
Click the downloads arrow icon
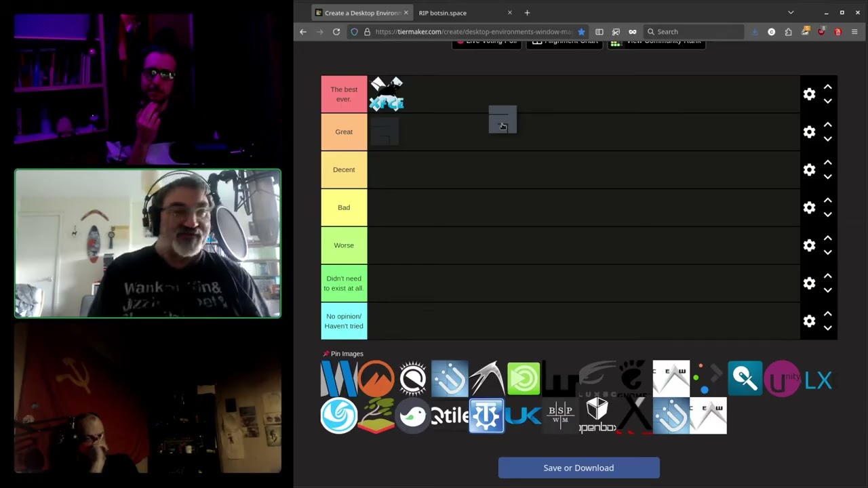(x=755, y=32)
